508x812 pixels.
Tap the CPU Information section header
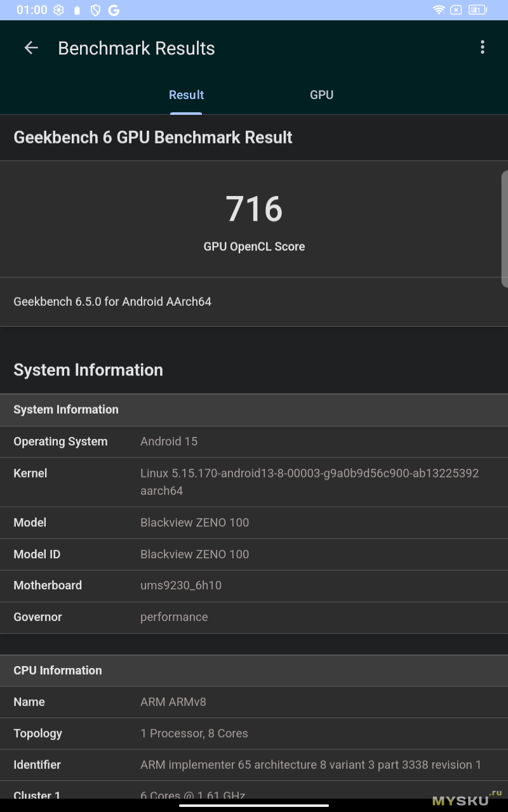[58, 671]
